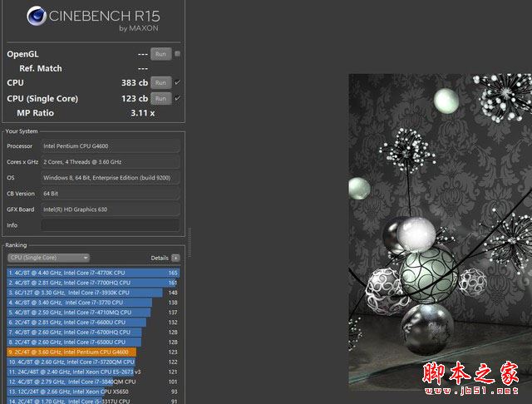Select ranking row 5 Core i7-4710MQ
This screenshot has height=404, width=532.
tap(93, 312)
